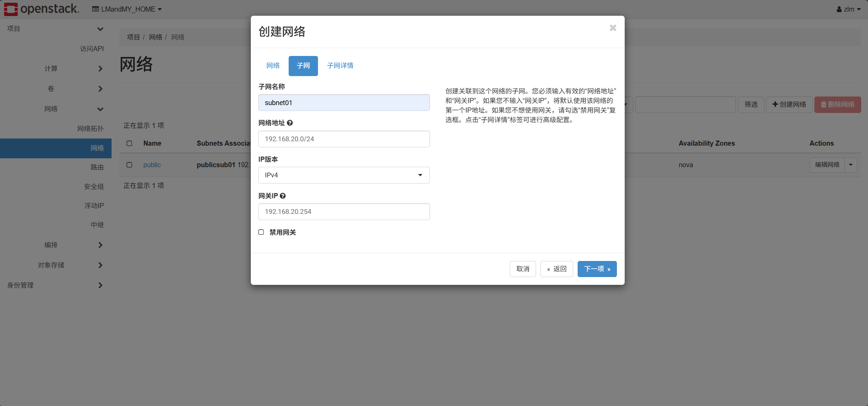
Task: Toggle the select-all checkbox in table header
Action: [129, 143]
